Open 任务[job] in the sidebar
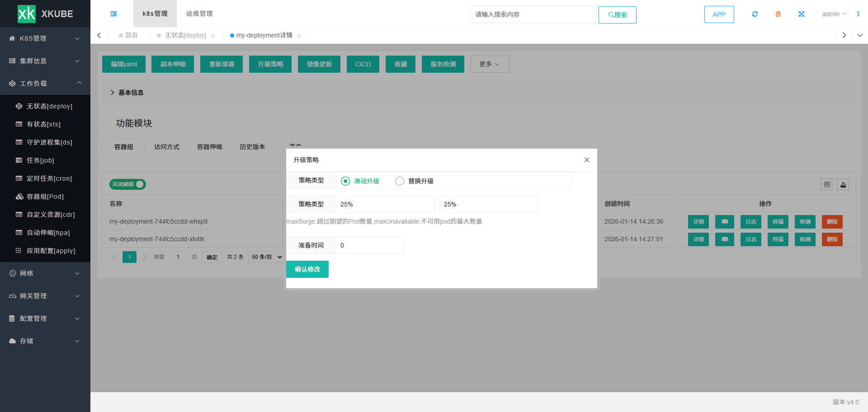The height and width of the screenshot is (412, 868). pyautogui.click(x=45, y=160)
